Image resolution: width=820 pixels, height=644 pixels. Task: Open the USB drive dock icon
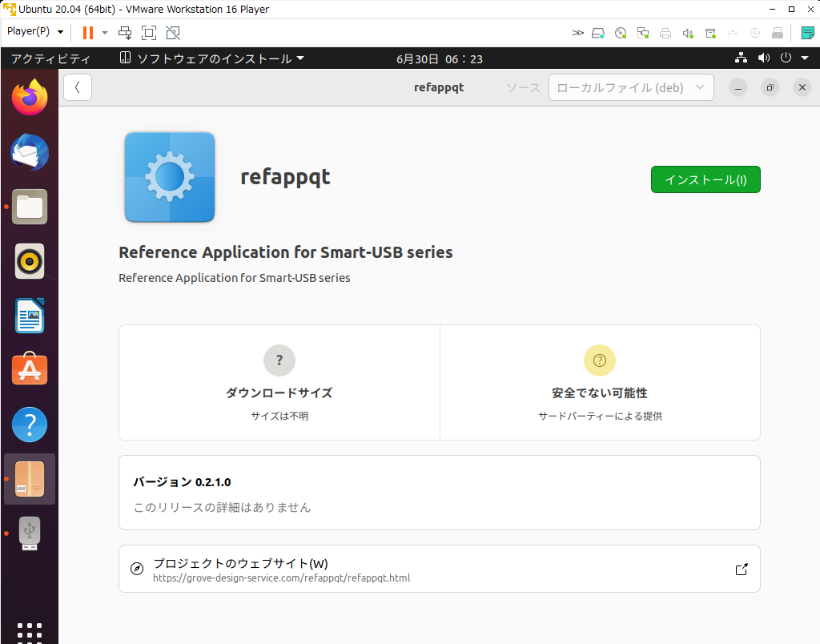coord(30,533)
